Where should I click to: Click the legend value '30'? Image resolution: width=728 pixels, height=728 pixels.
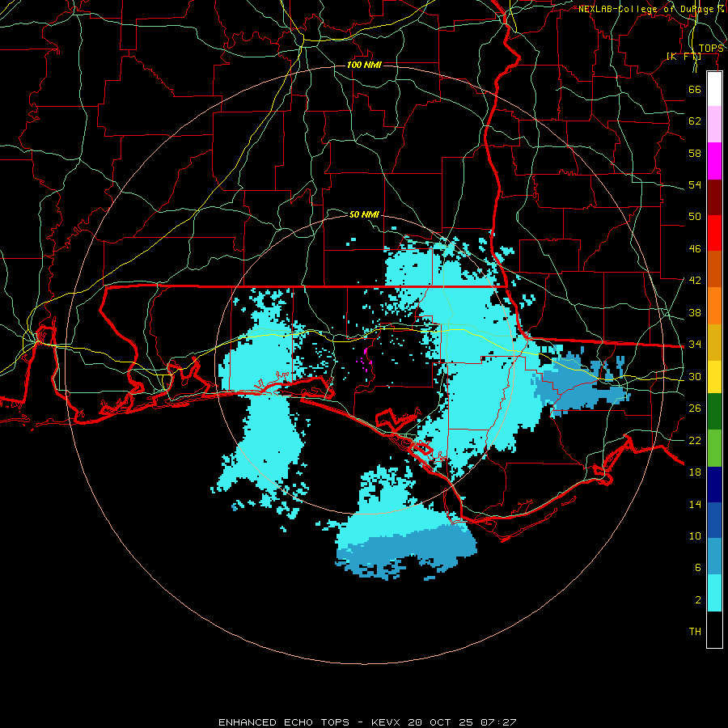pyautogui.click(x=695, y=376)
